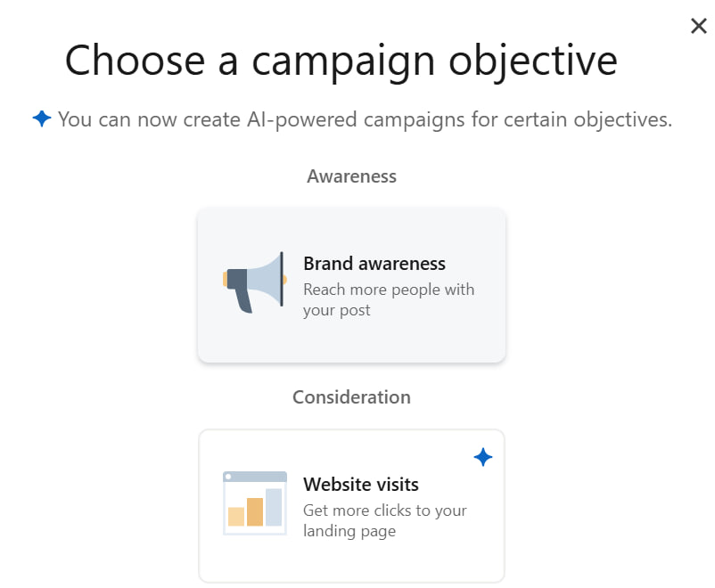Click the tallest blue bar in chart icon

click(x=274, y=507)
